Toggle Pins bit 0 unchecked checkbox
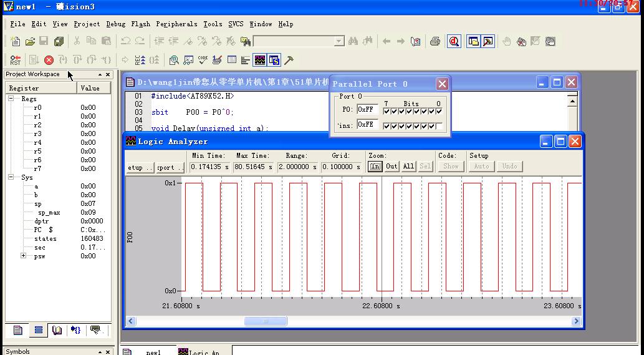Viewport: 644px width, 355px height. coord(439,126)
